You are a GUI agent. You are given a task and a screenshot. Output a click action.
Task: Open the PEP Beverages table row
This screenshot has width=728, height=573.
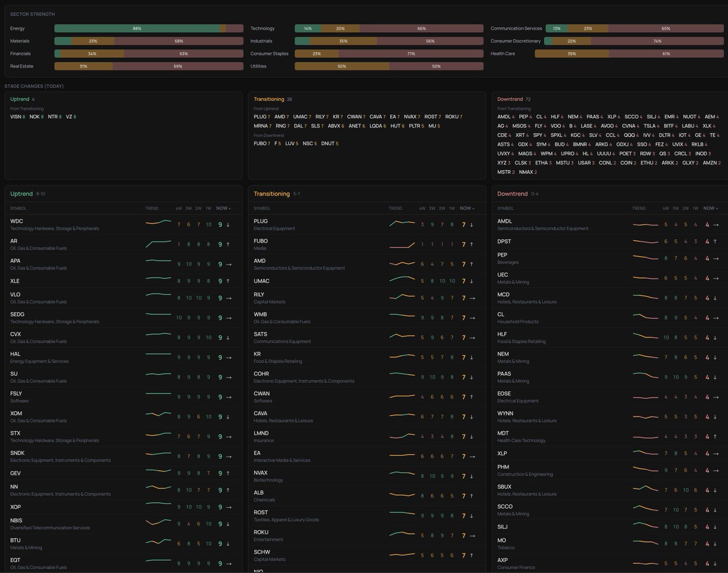610,259
